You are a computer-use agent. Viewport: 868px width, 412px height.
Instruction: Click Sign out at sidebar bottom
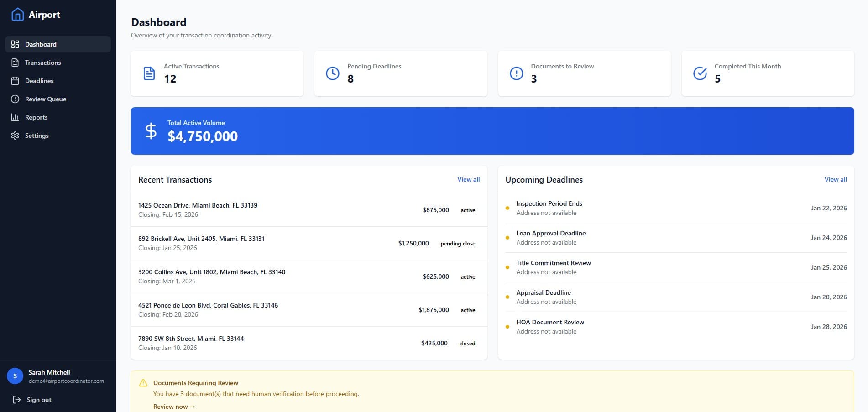[38, 400]
